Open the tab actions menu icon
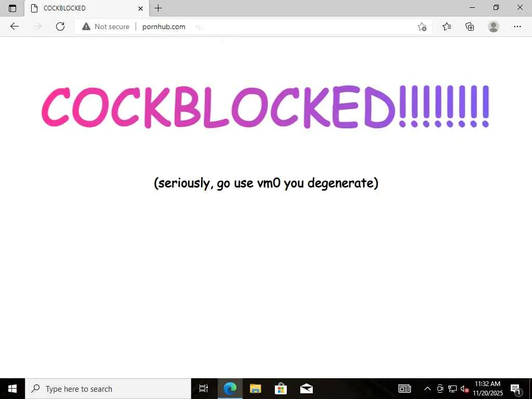Image resolution: width=532 pixels, height=399 pixels. 12,8
